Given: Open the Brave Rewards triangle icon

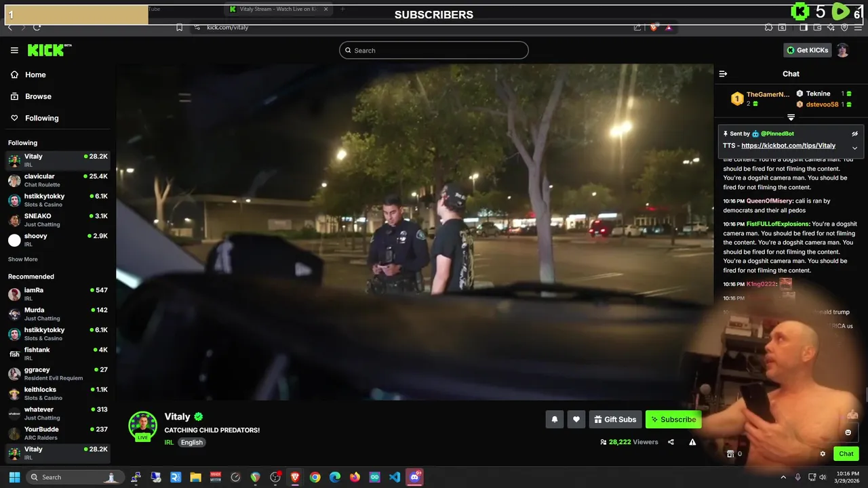Looking at the screenshot, I should (669, 27).
